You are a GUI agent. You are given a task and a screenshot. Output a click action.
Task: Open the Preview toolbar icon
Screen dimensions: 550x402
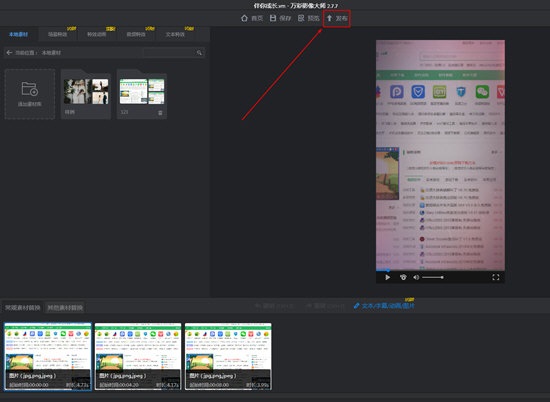pyautogui.click(x=301, y=18)
